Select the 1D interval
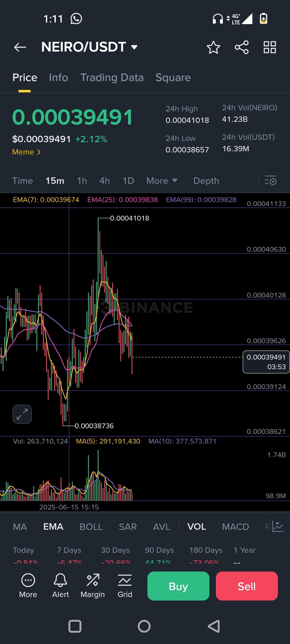Image resolution: width=290 pixels, height=644 pixels. pyautogui.click(x=128, y=181)
